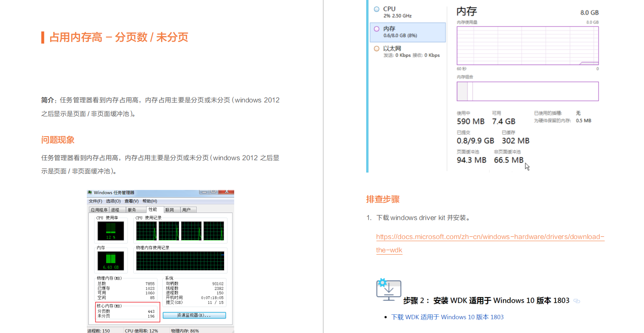The image size is (644, 333).
Task: Open 下载 WDK 适用于 Windows 10 版本 1803 link
Action: (x=447, y=317)
